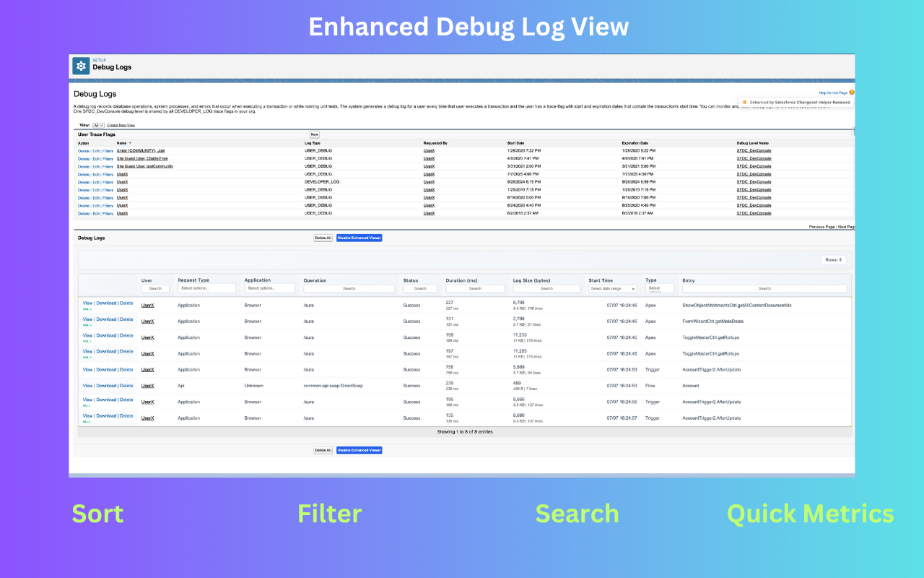Delete the common.api.soap.DirectSoap log
Viewport: 924px width, 578px height.
tap(126, 385)
